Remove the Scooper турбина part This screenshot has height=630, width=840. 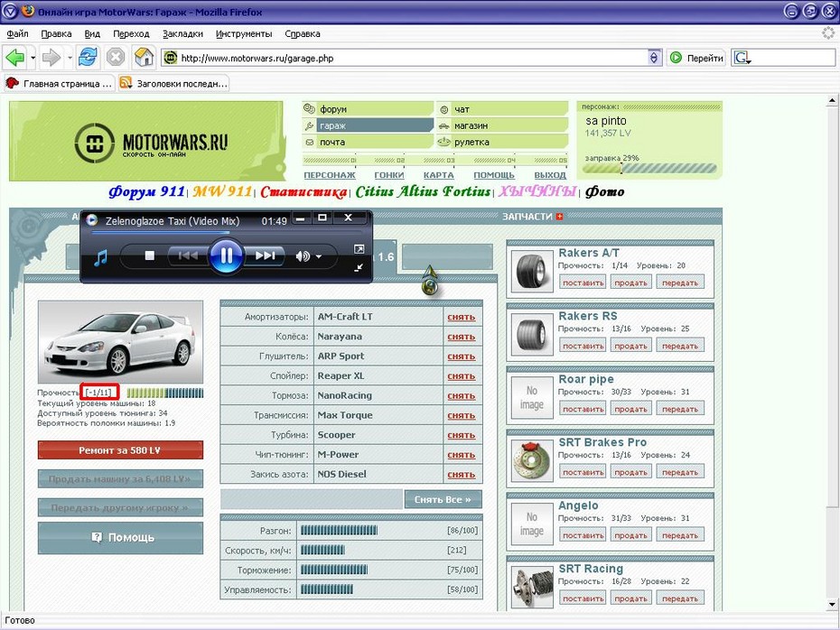(x=462, y=435)
